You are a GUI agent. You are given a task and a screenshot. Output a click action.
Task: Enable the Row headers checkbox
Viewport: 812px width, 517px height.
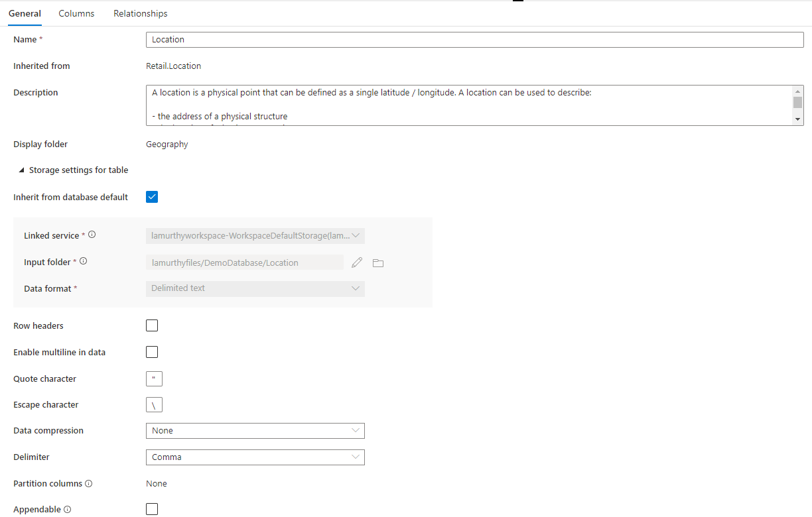tap(152, 325)
